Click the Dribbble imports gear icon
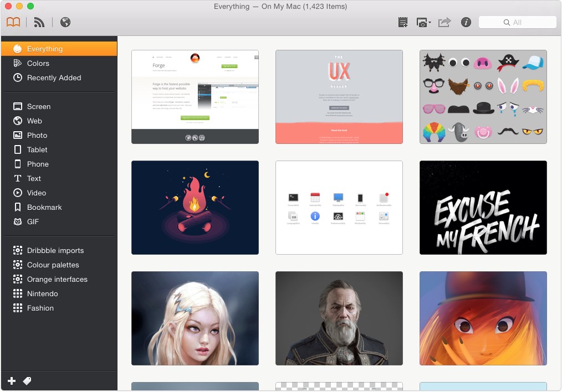 point(18,250)
